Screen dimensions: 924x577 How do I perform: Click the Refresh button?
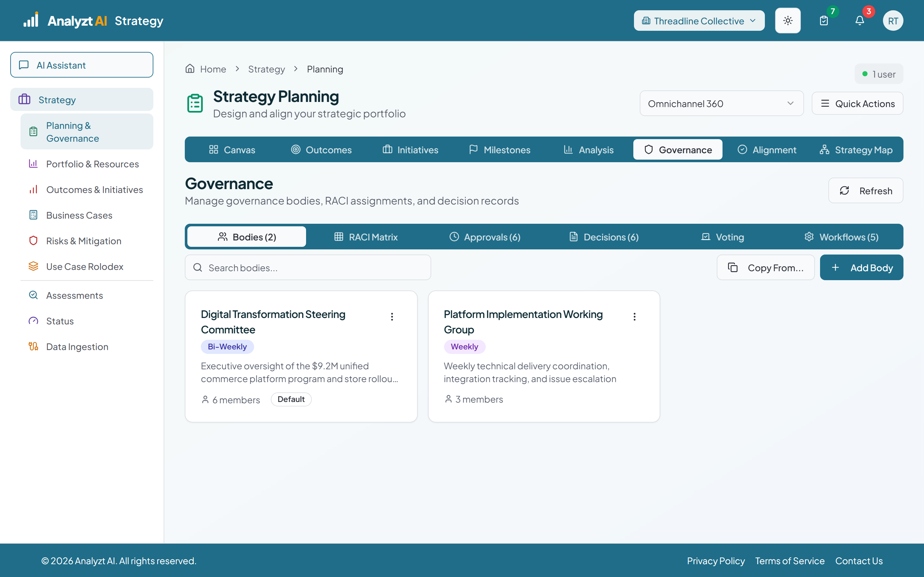(x=866, y=190)
